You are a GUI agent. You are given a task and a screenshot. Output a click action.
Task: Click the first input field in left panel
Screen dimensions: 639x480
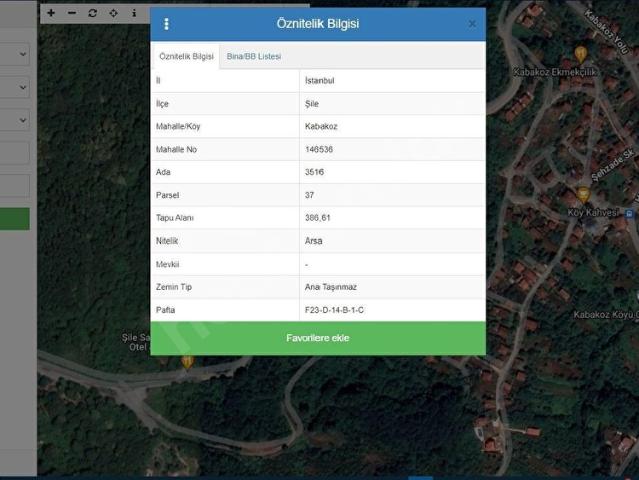coord(15,153)
